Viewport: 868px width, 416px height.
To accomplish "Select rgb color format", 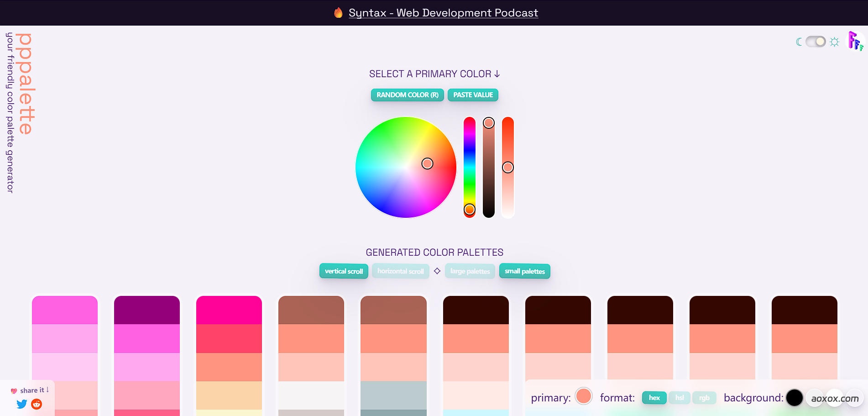I will point(704,398).
